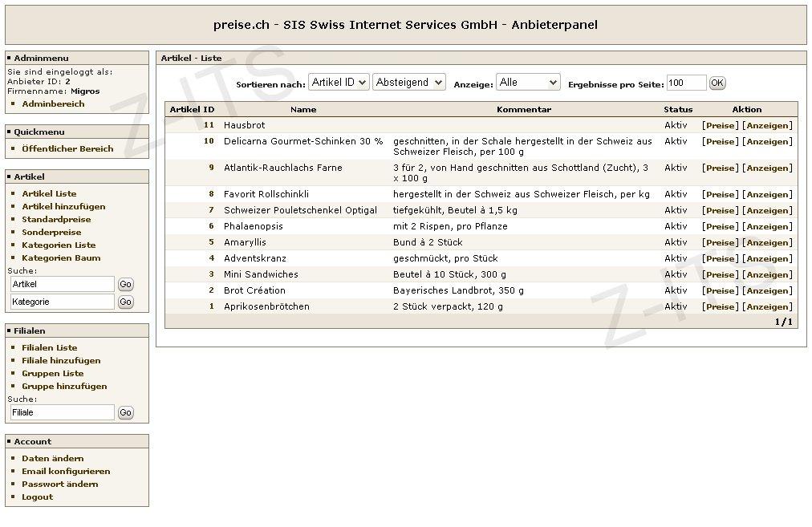This screenshot has width=812, height=527.
Task: Open Gruppen Liste
Action: [52, 373]
